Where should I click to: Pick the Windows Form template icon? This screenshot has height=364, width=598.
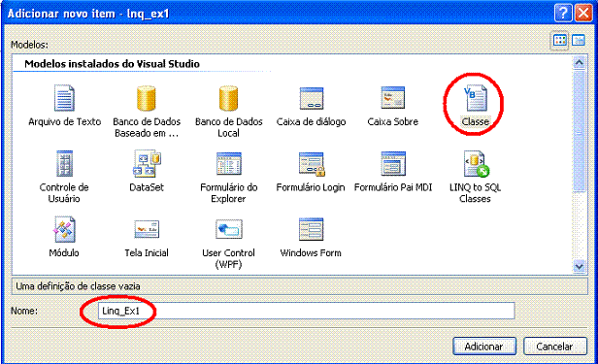[x=312, y=229]
